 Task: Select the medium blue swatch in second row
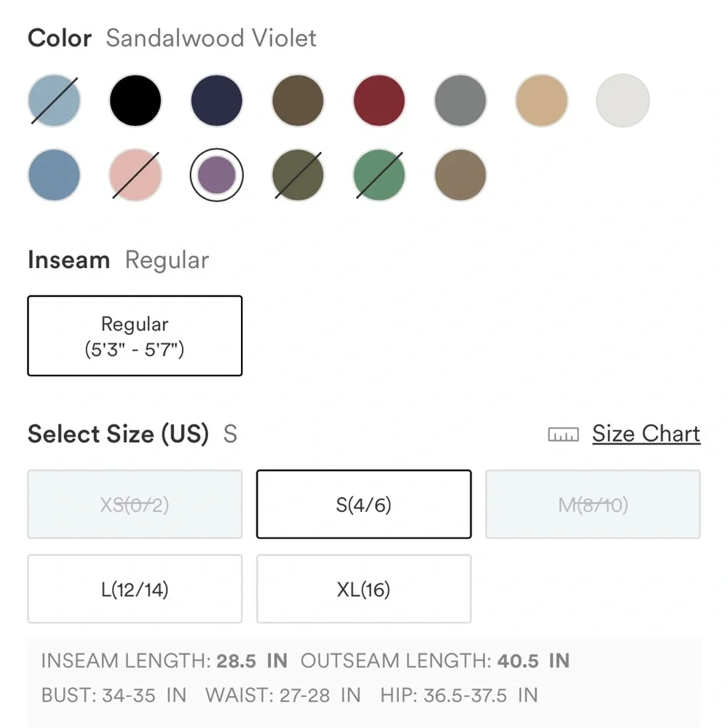[x=54, y=175]
